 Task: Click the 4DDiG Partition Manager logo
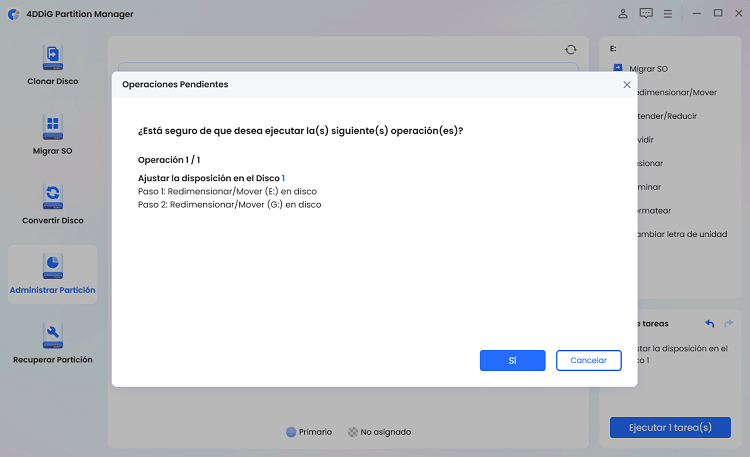click(15, 14)
